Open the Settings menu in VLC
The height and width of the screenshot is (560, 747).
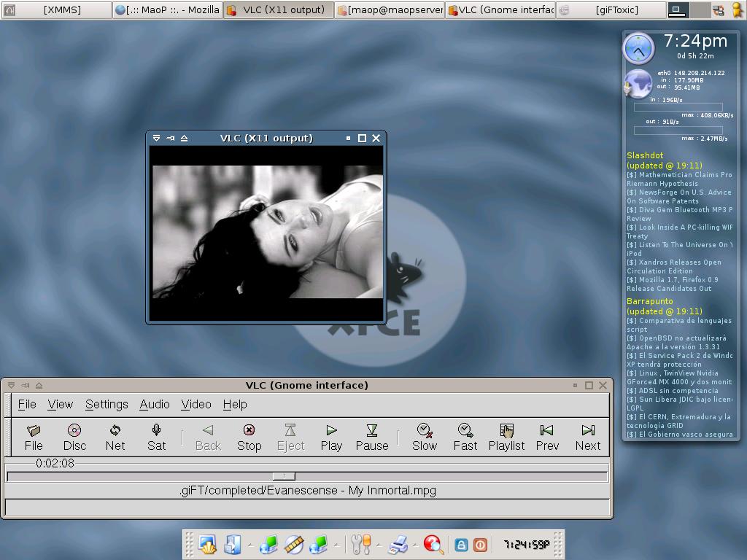pos(107,404)
